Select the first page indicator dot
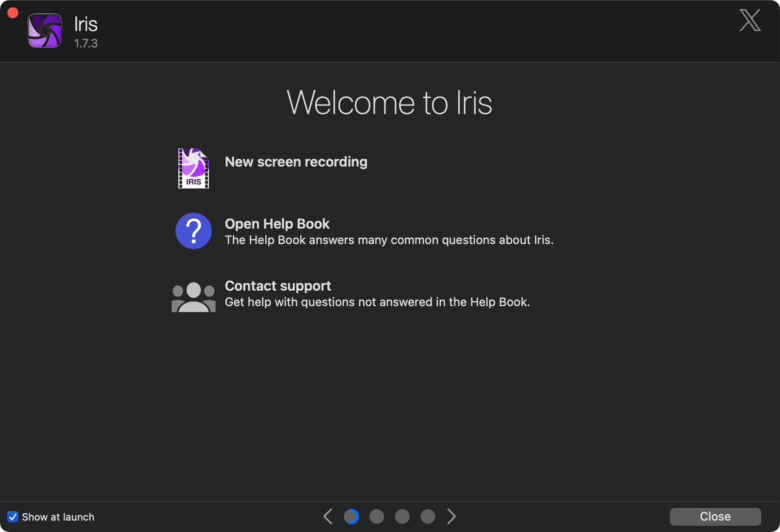The width and height of the screenshot is (780, 532). [x=351, y=516]
